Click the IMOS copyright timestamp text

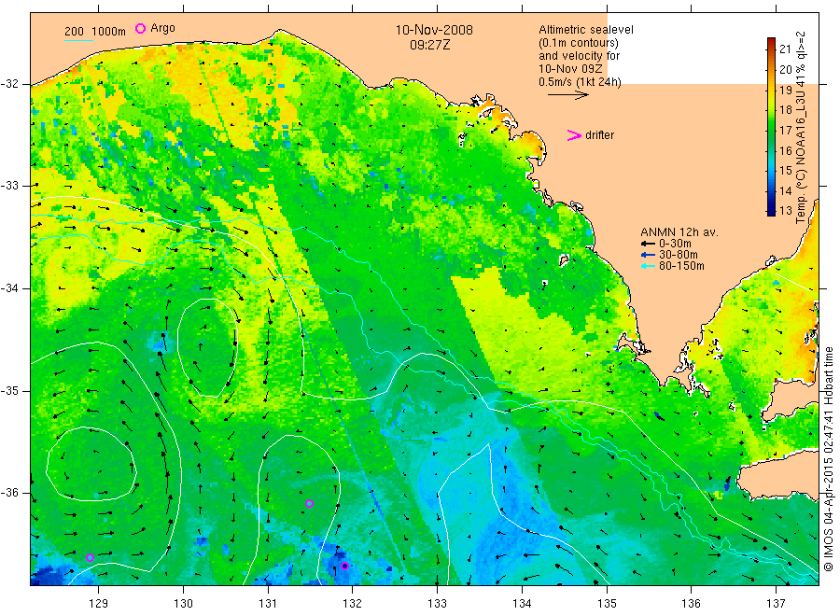[x=828, y=458]
